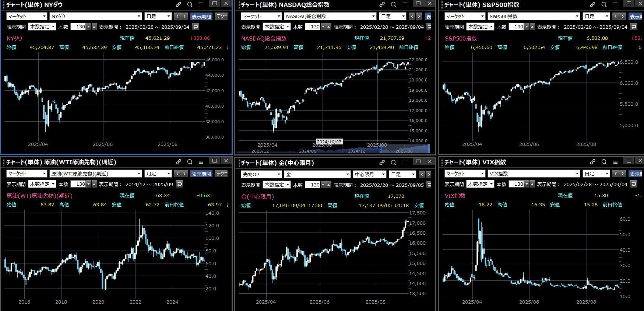This screenshot has width=644, height=311.
Task: Click the 本数 input field in the 金 panel
Action: pos(313,185)
